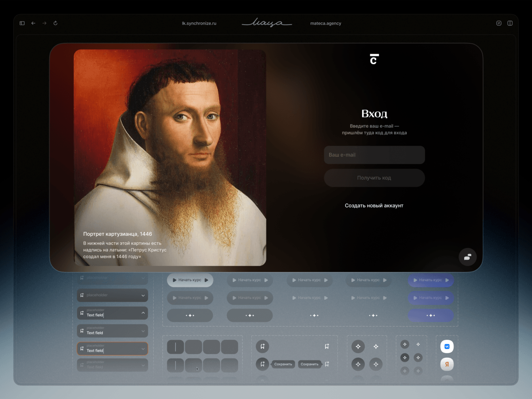Follow the Создать новый аккаунт link
532x399 pixels.
(x=374, y=206)
